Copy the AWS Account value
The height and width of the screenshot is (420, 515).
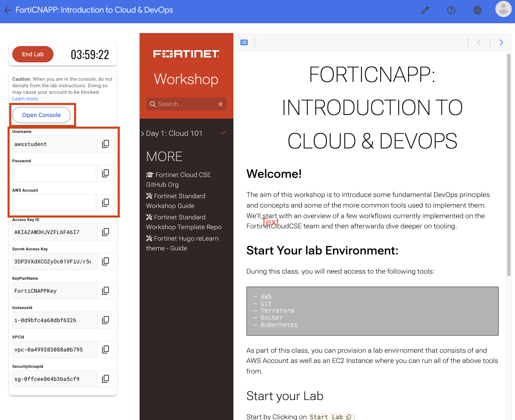click(106, 203)
